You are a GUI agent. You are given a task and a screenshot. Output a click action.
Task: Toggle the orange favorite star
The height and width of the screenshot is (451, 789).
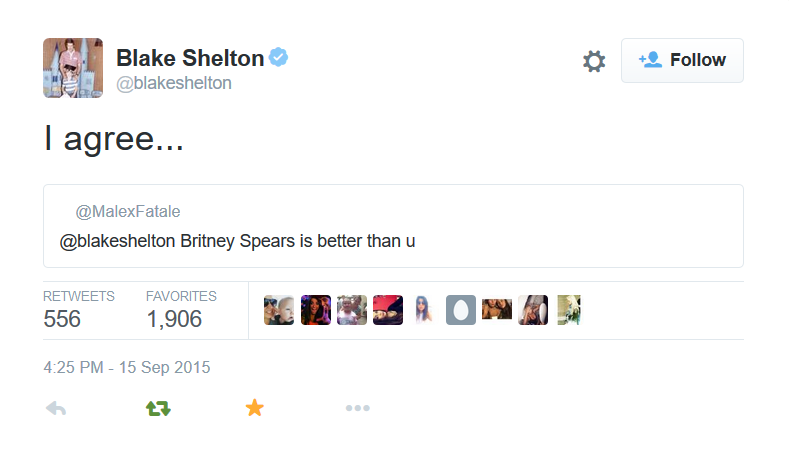click(255, 408)
